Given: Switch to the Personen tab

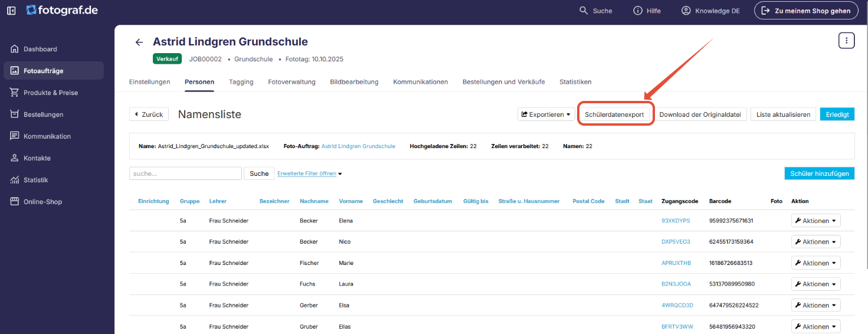Looking at the screenshot, I should click(x=199, y=82).
